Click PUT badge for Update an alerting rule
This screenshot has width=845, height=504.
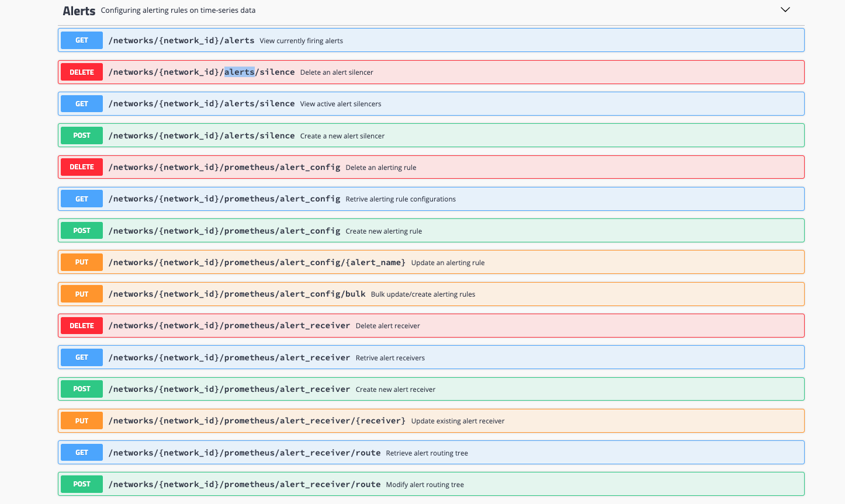pyautogui.click(x=82, y=263)
